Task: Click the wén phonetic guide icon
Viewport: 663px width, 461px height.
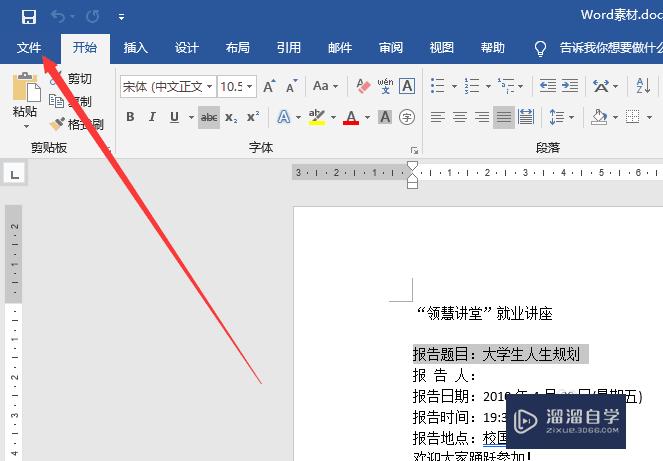Action: click(x=385, y=86)
